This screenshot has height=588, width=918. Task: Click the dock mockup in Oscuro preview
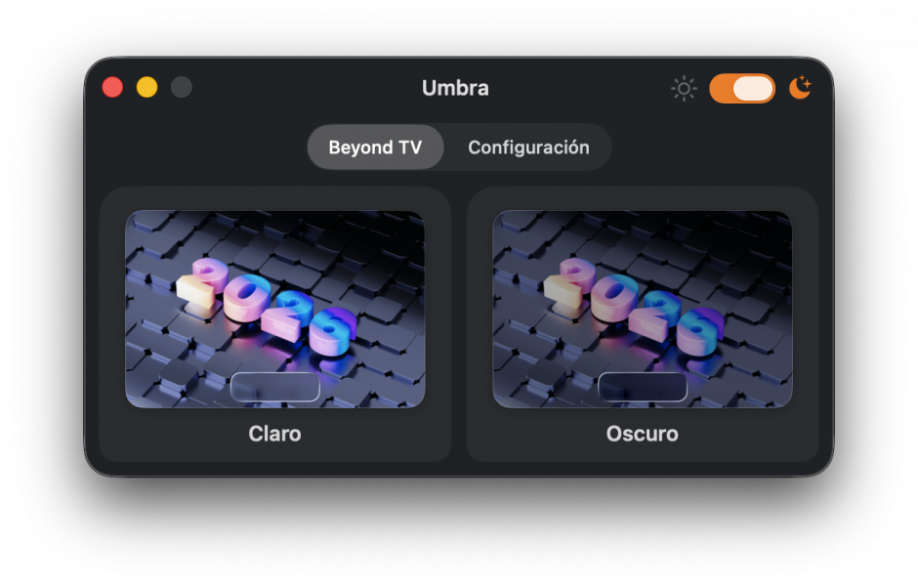pyautogui.click(x=643, y=387)
